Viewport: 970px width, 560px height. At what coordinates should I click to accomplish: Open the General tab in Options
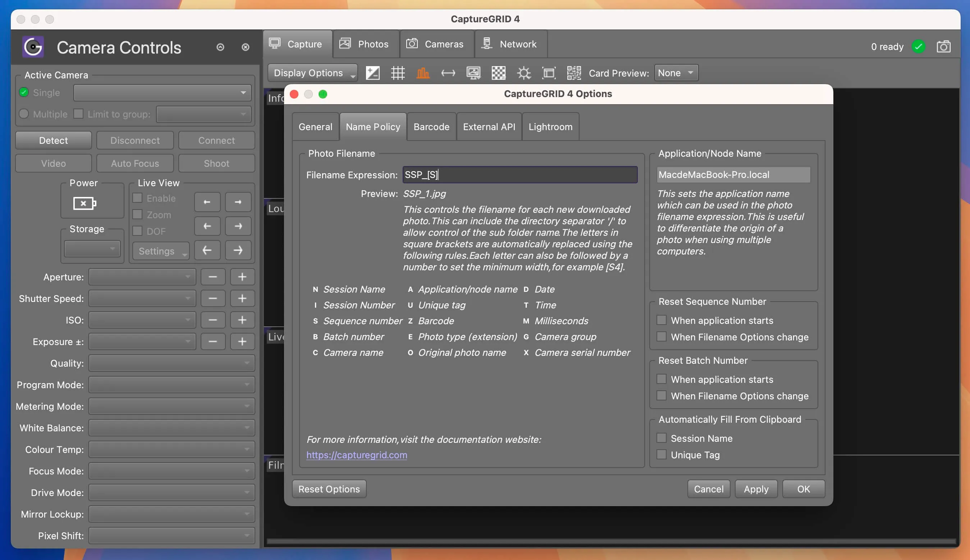tap(315, 127)
